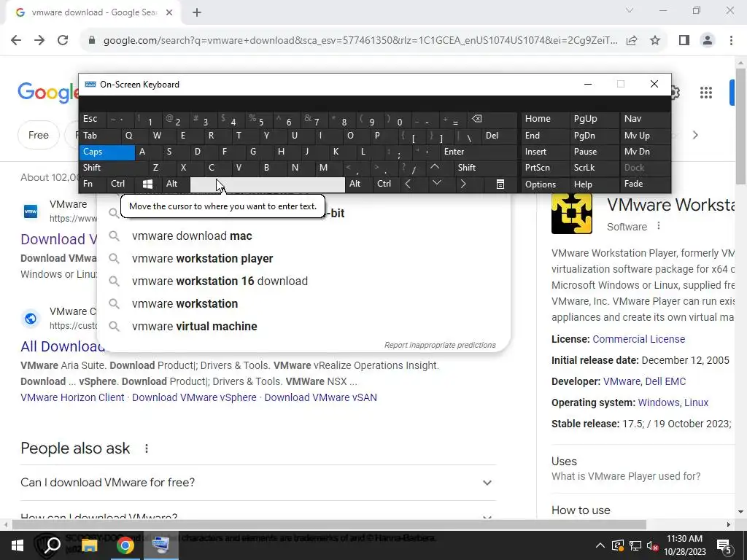Screen dimensions: 747x560
Task: Open the taskbar clock showing 11:30 AM
Action: click(684, 545)
